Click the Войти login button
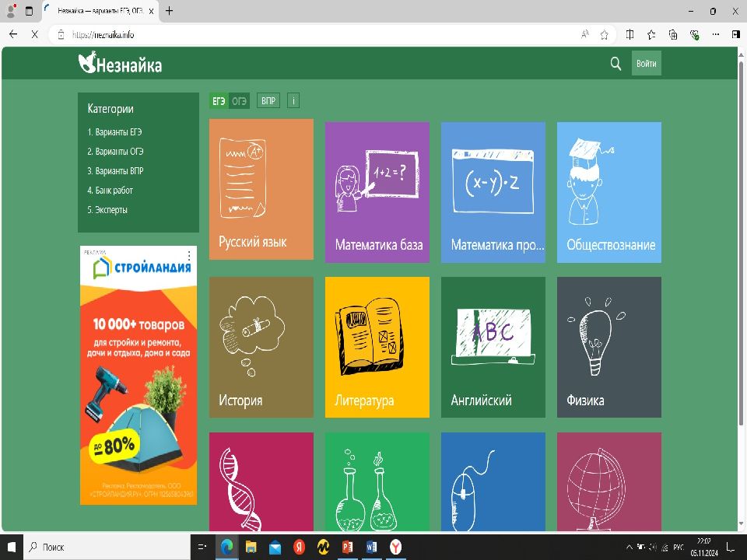 (x=646, y=64)
